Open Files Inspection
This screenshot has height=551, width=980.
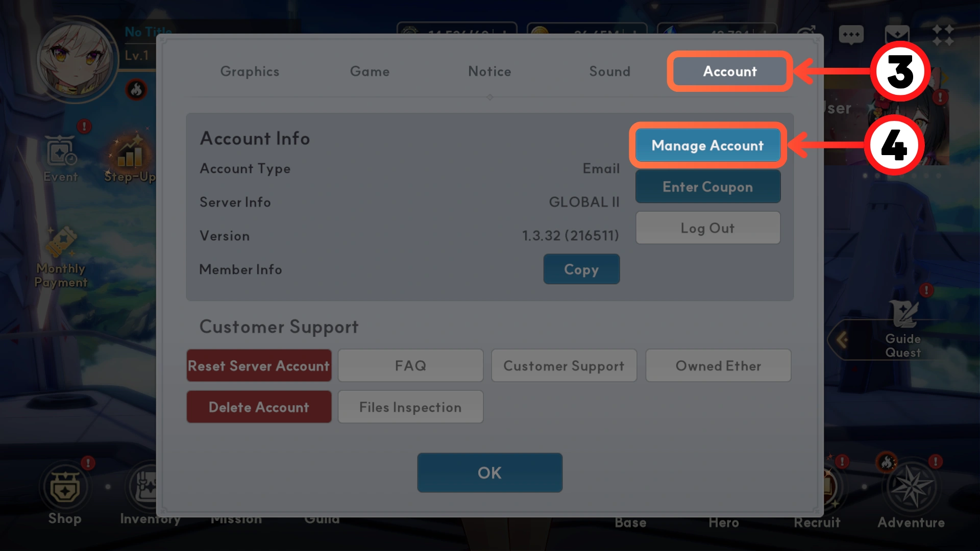point(410,407)
